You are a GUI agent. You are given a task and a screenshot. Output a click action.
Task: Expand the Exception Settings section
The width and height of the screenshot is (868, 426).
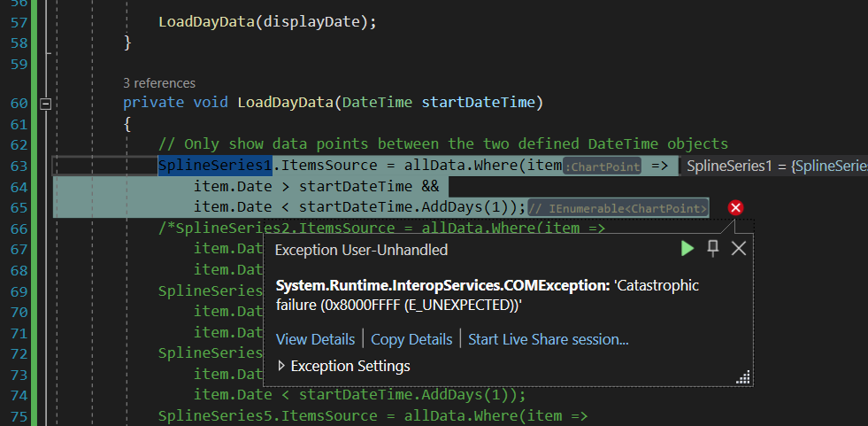point(282,366)
